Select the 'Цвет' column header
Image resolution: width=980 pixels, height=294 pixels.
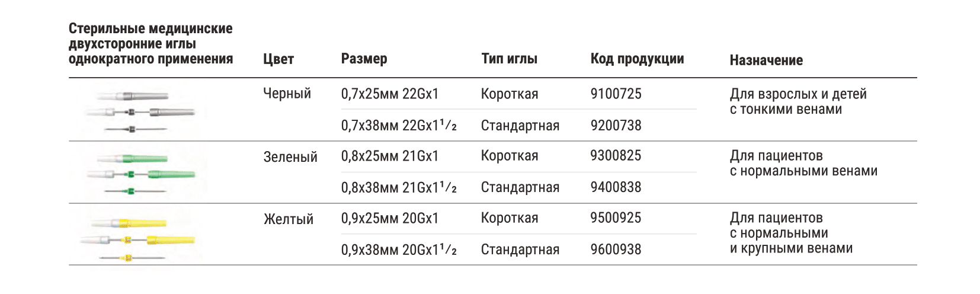(x=278, y=59)
